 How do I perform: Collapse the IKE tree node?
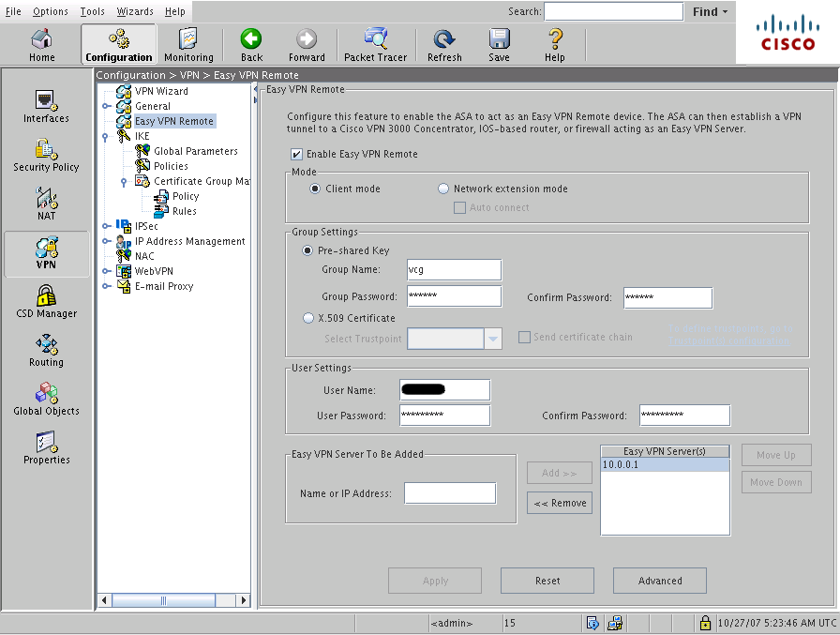click(106, 137)
